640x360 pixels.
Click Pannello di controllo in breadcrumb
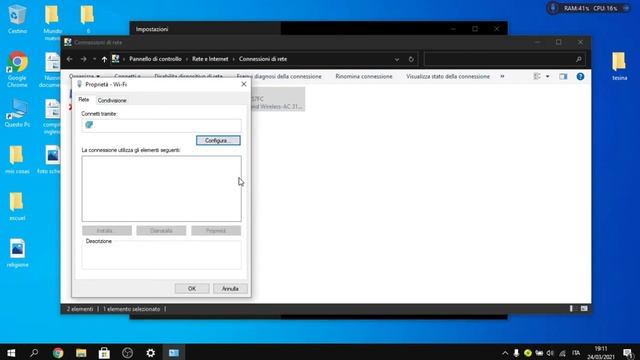(155, 59)
